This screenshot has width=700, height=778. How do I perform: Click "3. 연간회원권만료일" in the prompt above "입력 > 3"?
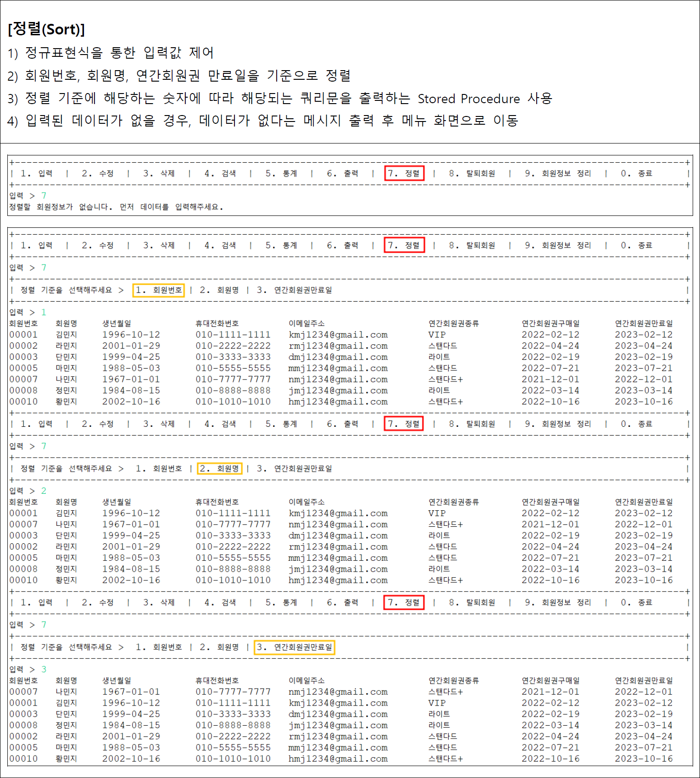coord(294,647)
